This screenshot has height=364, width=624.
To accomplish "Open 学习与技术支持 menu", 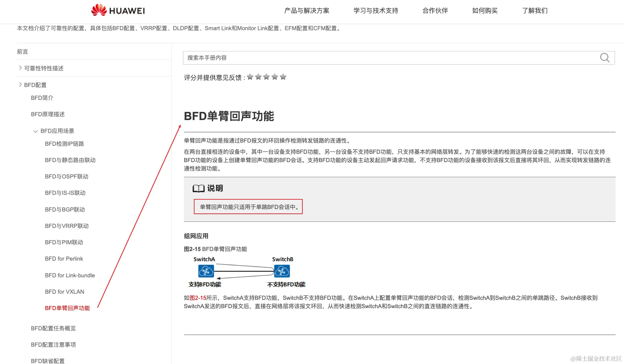I will [x=376, y=11].
